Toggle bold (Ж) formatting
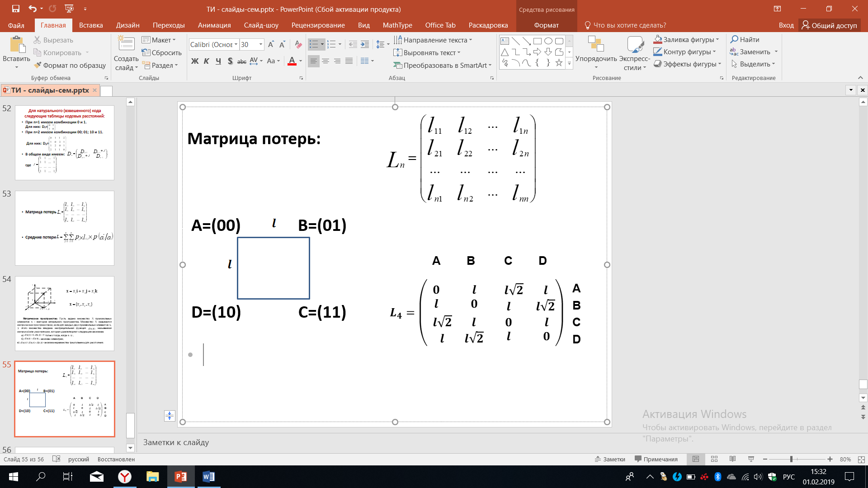Screen dimensions: 868x488 pyautogui.click(x=195, y=61)
